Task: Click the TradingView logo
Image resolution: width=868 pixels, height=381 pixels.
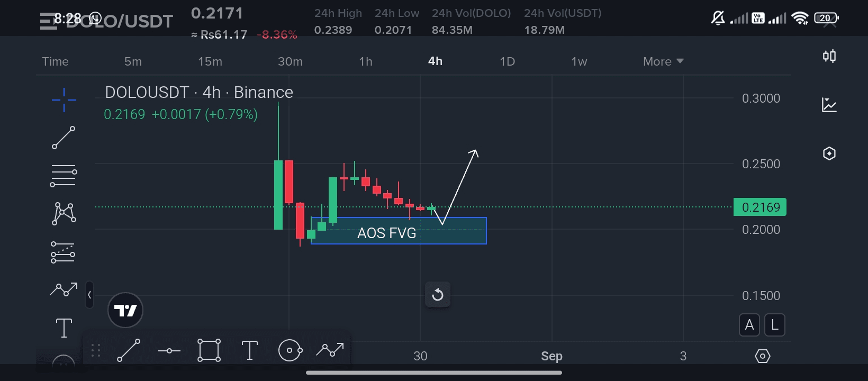Action: coord(125,310)
